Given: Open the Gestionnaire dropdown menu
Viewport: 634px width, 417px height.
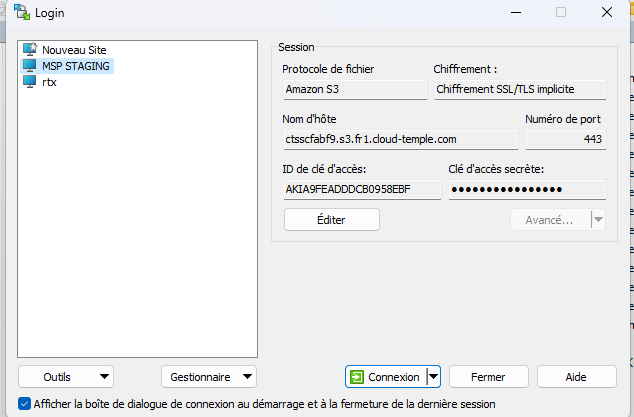Looking at the screenshot, I should (x=209, y=377).
